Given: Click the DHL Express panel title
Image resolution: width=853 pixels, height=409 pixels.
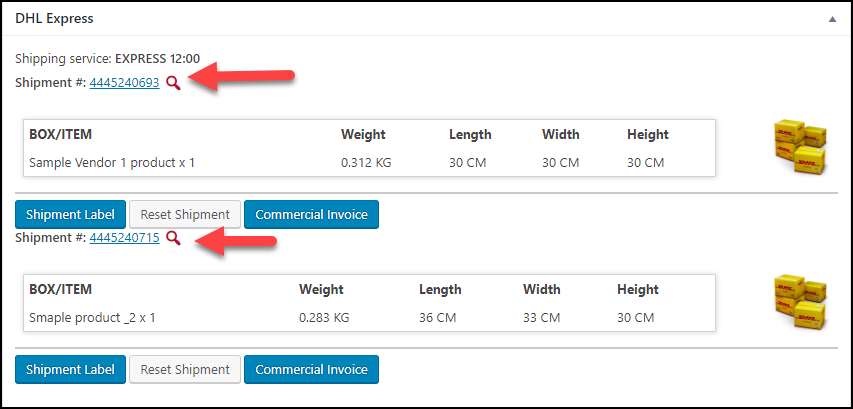Looking at the screenshot, I should point(54,18).
